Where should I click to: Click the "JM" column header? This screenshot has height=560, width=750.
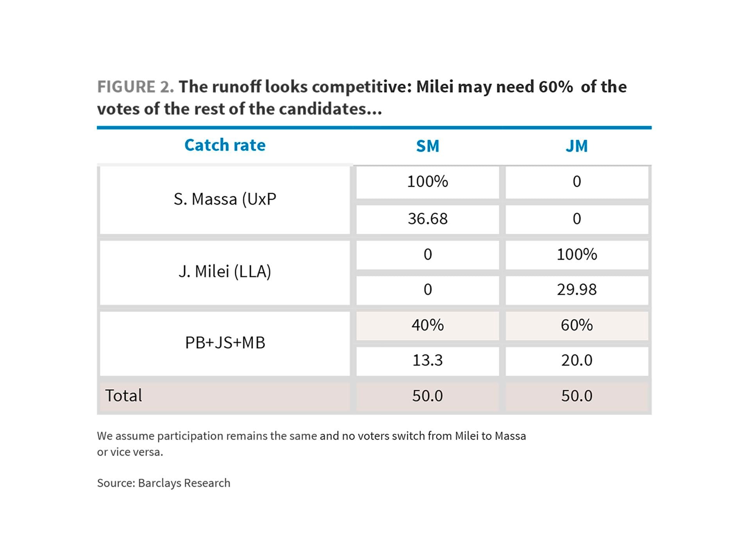pos(577,146)
